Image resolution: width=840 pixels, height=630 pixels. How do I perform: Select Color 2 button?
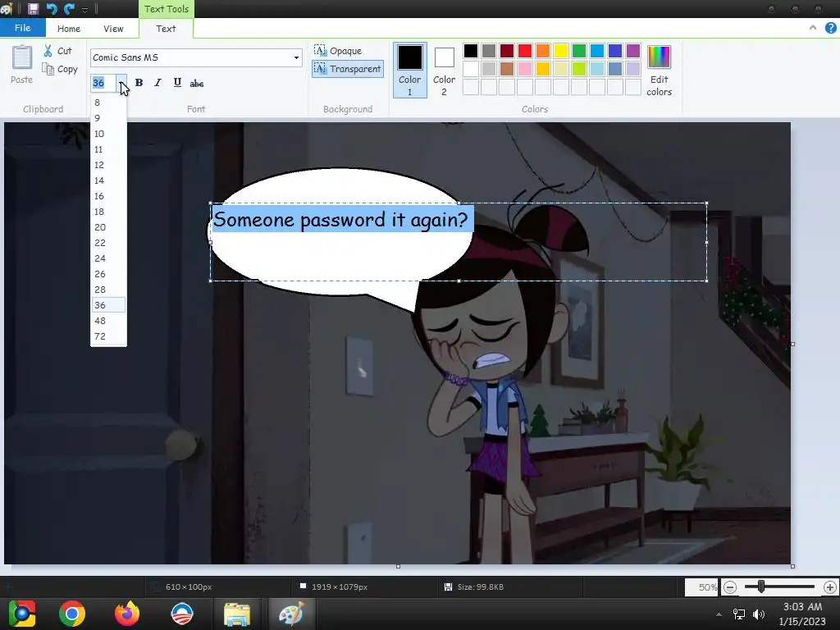pos(444,71)
